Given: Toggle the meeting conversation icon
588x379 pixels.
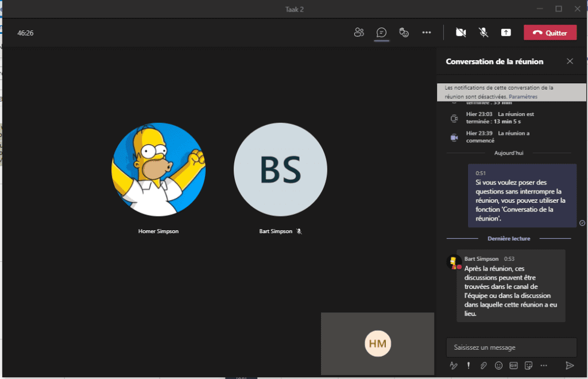Looking at the screenshot, I should [x=381, y=33].
